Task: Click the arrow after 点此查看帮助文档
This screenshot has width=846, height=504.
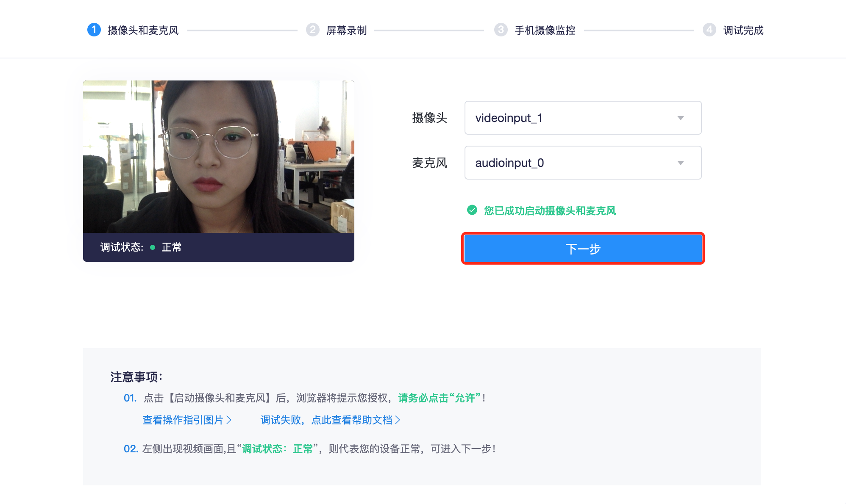Action: [x=398, y=420]
